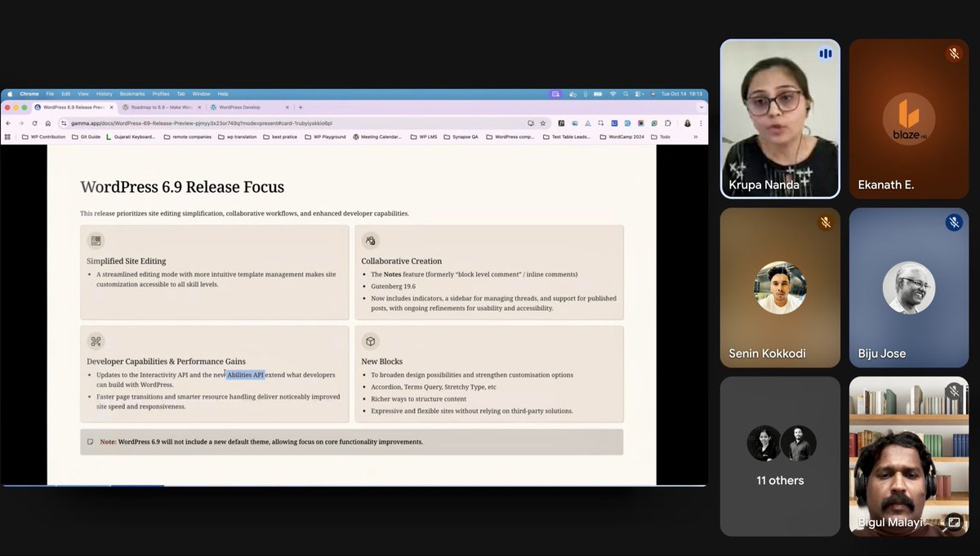
Task: Open the Chrome application menu
Action: [29, 94]
